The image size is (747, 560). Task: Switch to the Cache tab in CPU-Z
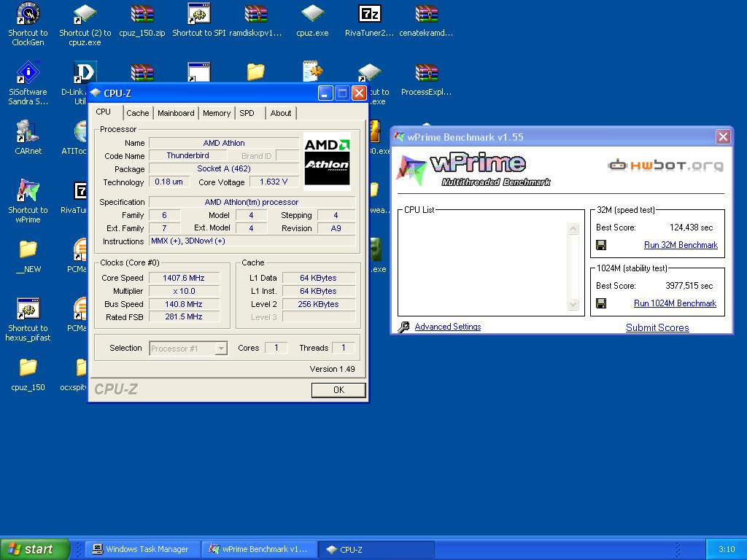(138, 113)
